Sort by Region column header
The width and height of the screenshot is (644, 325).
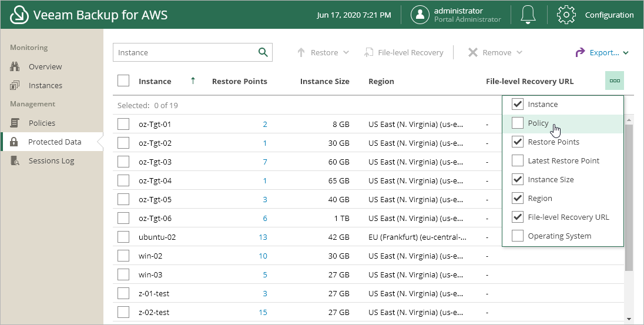click(381, 81)
